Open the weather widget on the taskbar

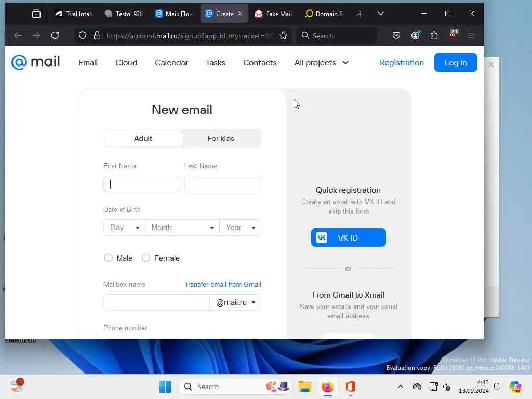click(17, 386)
